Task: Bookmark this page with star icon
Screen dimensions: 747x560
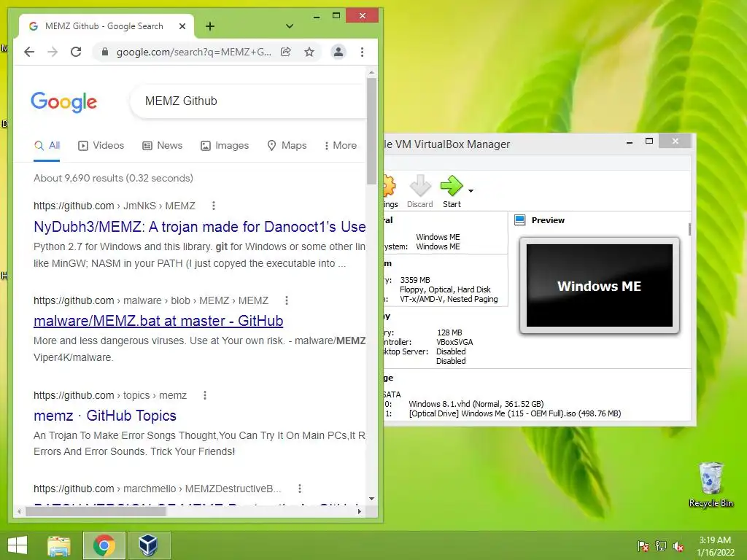Action: click(309, 52)
